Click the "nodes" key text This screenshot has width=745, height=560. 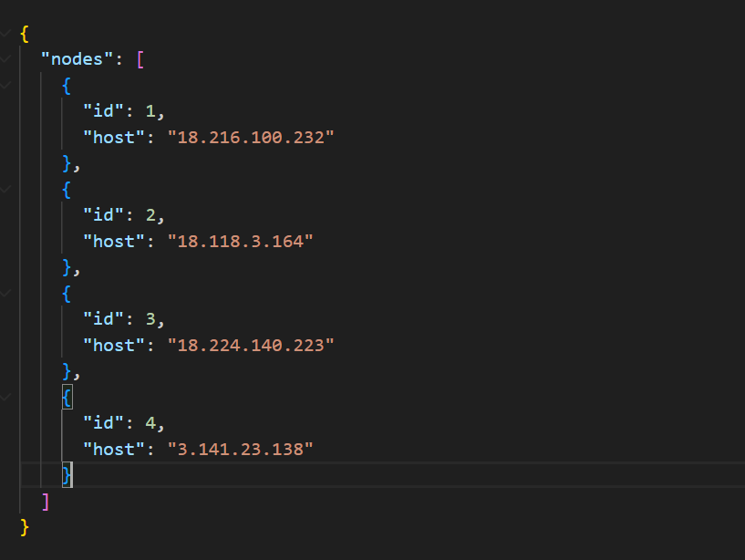point(78,59)
